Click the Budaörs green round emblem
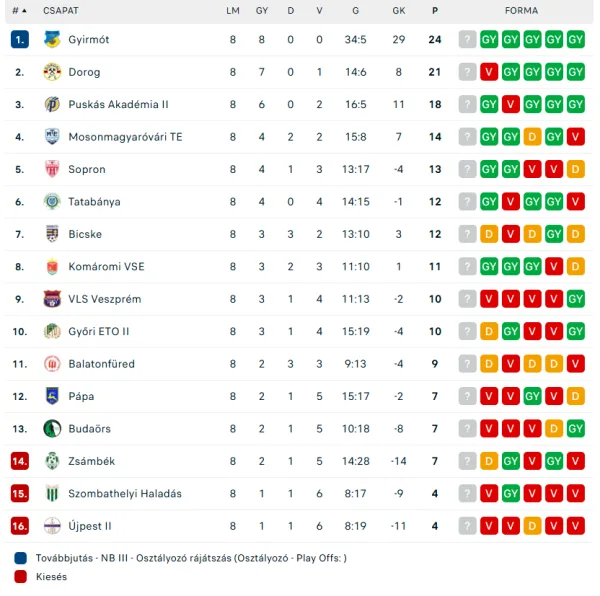The image size is (600, 596). [52, 428]
